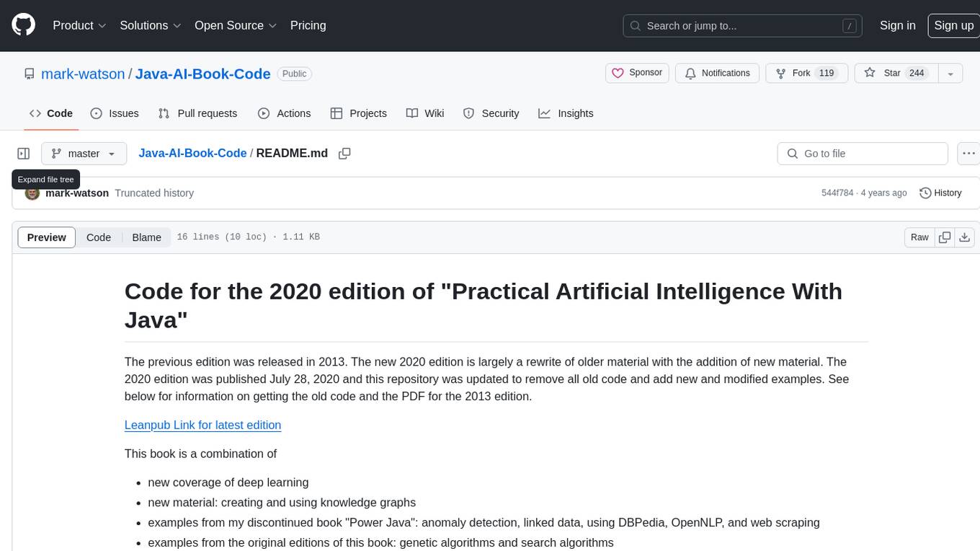Click the star count 244
Image resolution: width=980 pixels, height=551 pixels.
tap(917, 74)
